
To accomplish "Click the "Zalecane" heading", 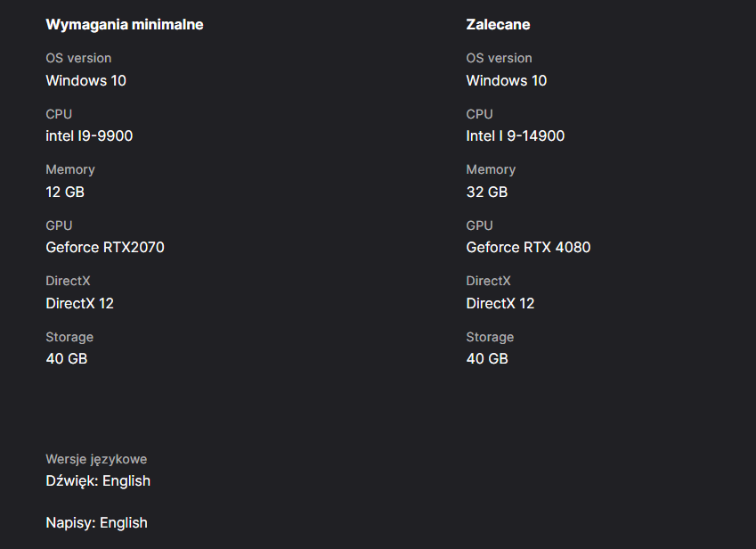I will (x=498, y=25).
